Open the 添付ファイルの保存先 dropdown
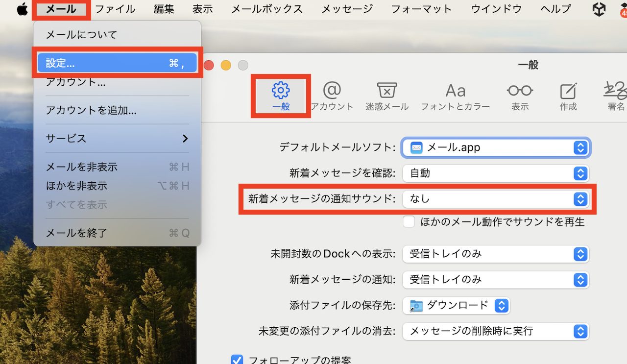This screenshot has height=364, width=627. coord(457,306)
